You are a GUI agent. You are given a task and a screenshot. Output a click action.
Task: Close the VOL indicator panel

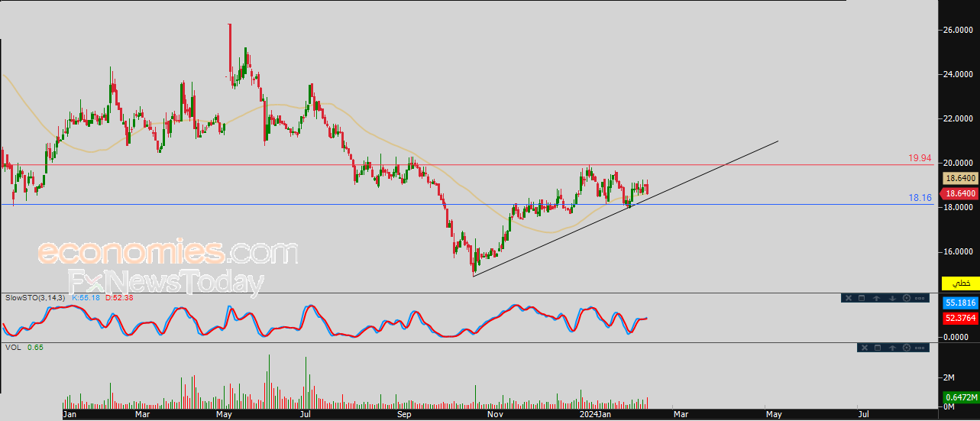coord(865,348)
